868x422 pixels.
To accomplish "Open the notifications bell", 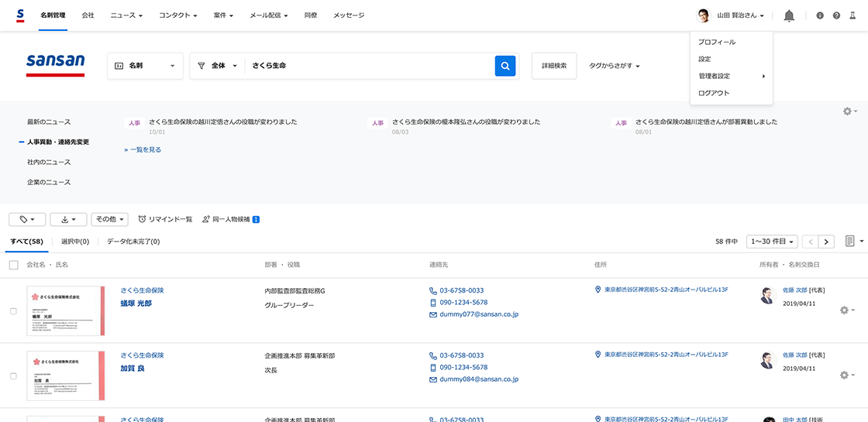I will point(790,16).
